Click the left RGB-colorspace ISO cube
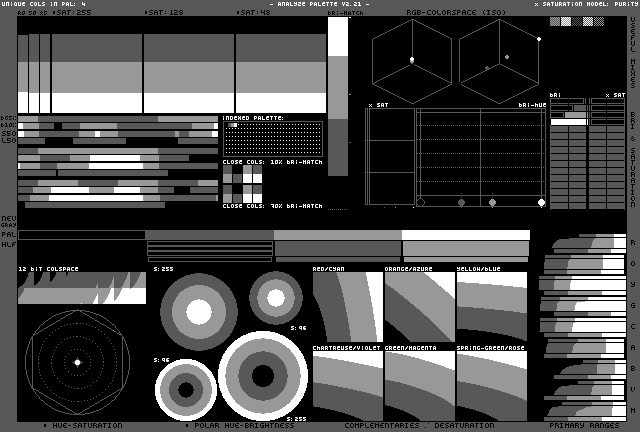640x432 pixels. pyautogui.click(x=411, y=60)
